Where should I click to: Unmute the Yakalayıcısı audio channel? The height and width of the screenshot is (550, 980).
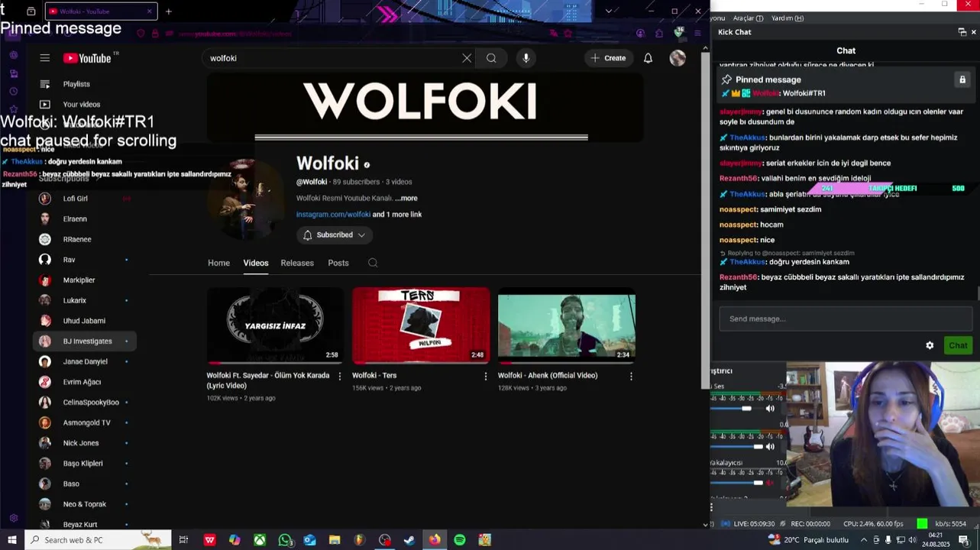[770, 483]
